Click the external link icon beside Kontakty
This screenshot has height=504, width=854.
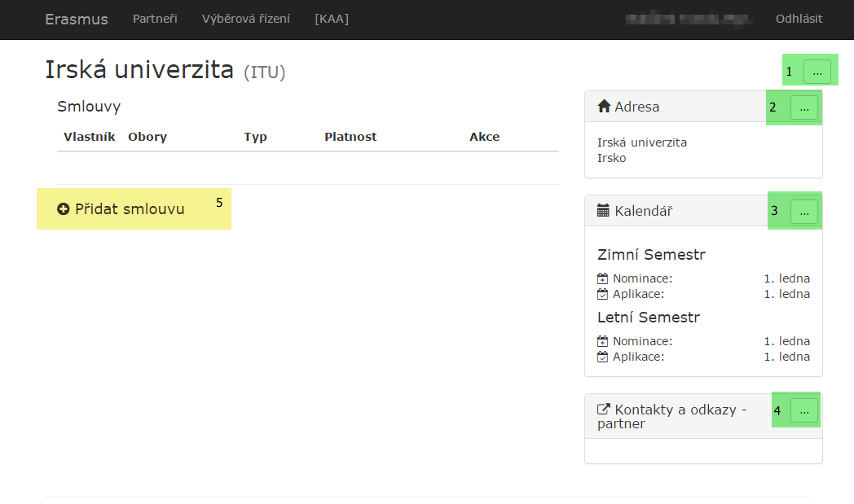click(x=604, y=410)
